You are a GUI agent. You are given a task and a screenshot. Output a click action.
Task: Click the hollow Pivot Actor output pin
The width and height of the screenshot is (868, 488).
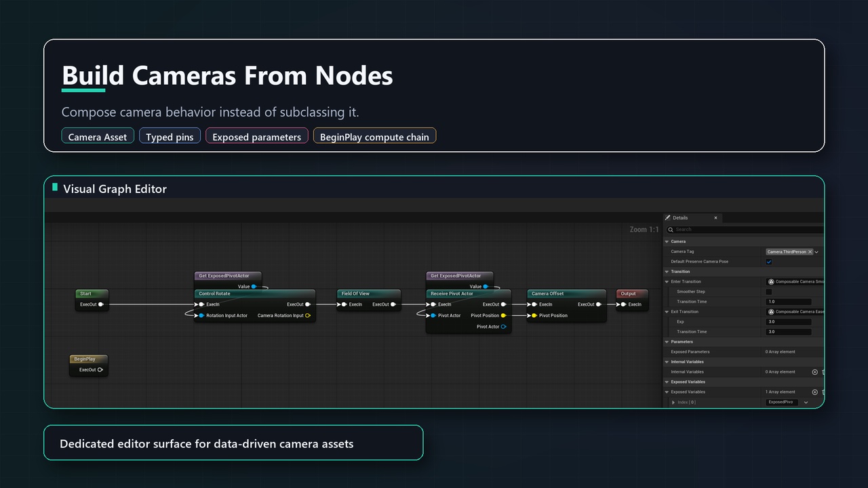(504, 327)
